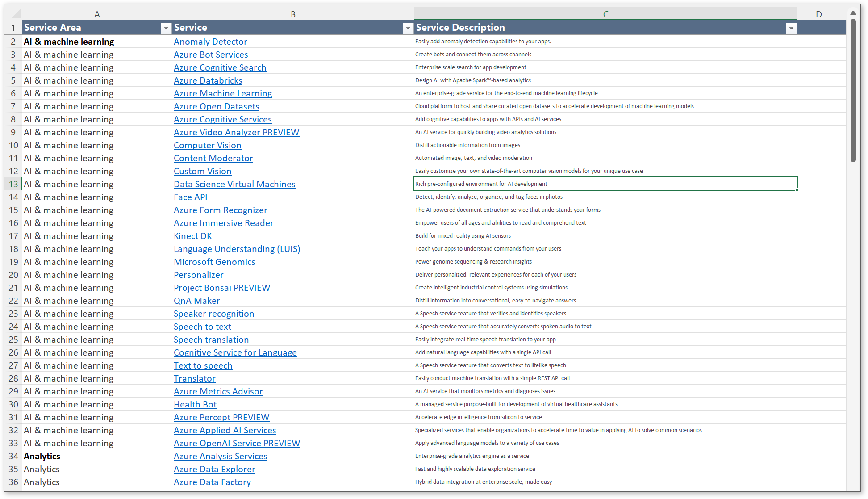Open the Custom Vision link
Viewport: 868px width, 499px height.
[203, 171]
